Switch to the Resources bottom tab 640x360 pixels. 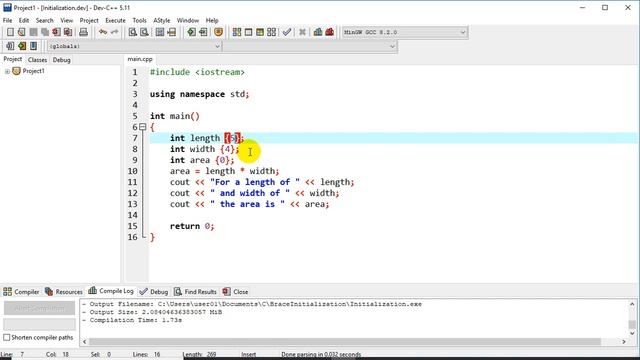click(64, 291)
